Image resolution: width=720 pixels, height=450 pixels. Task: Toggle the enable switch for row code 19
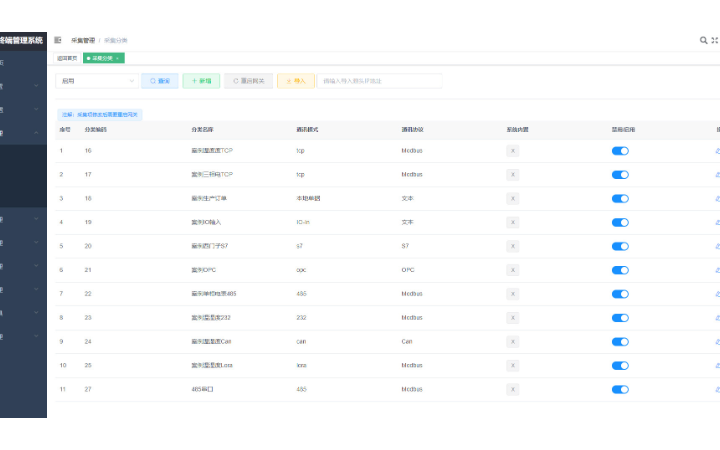coord(620,222)
